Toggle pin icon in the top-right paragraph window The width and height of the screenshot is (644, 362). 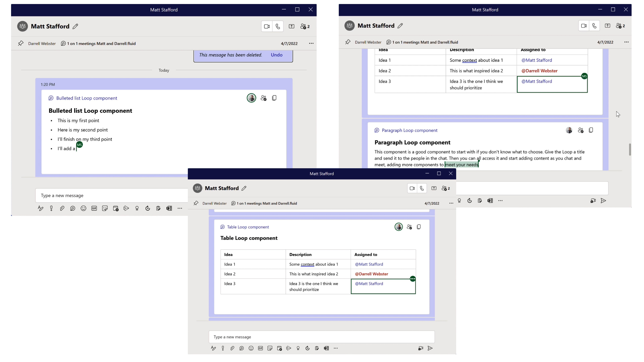[348, 42]
